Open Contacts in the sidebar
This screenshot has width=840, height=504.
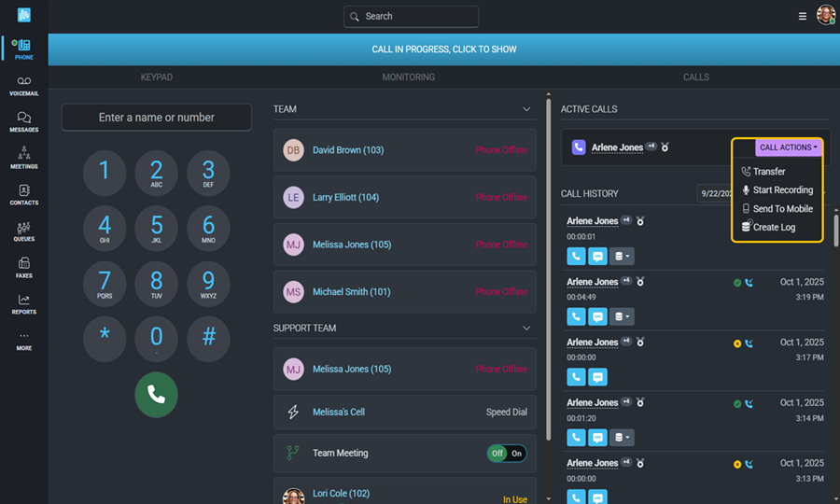(24, 194)
